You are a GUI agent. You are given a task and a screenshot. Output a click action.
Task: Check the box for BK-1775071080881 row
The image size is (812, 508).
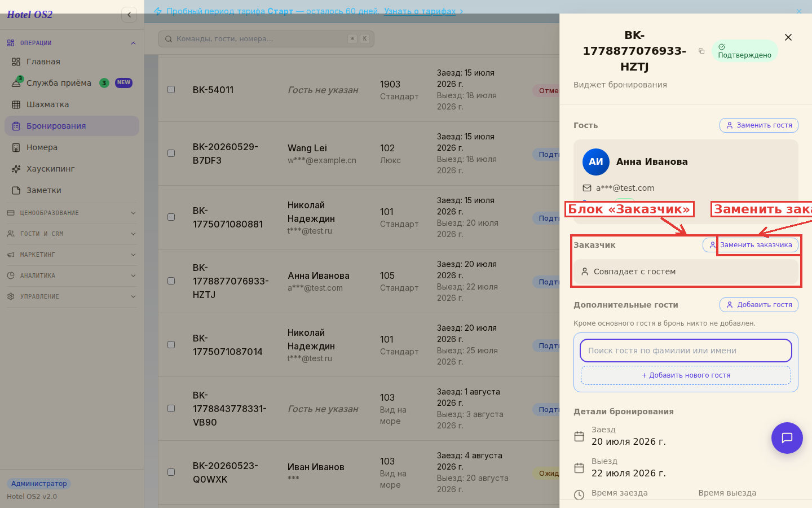pyautogui.click(x=171, y=217)
